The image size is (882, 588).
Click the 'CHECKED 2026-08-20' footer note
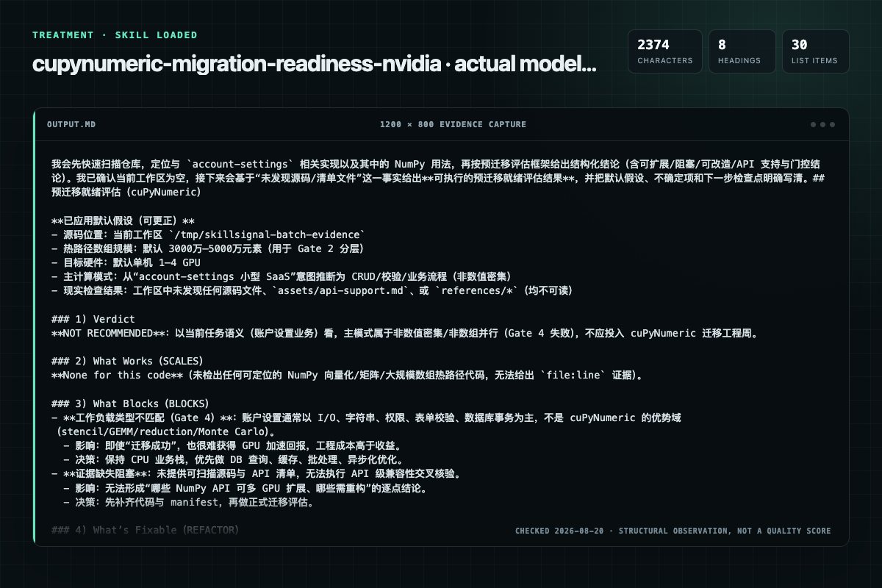(x=673, y=531)
